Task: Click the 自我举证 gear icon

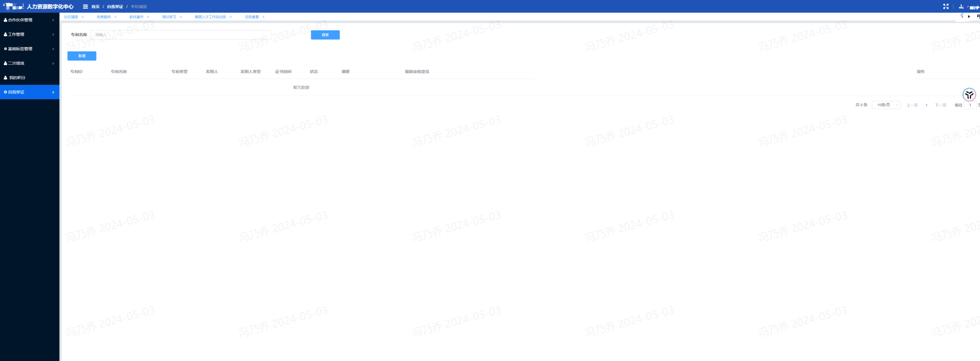Action: [5, 93]
